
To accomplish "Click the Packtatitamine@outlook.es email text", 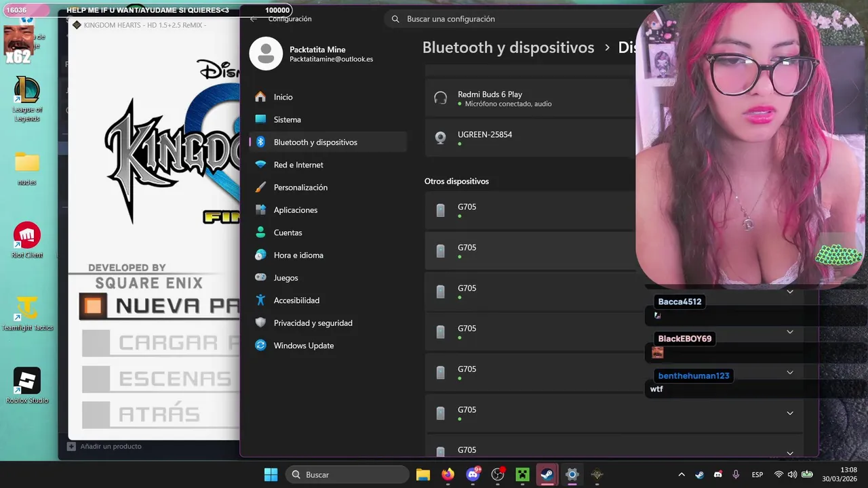I will pyautogui.click(x=331, y=60).
